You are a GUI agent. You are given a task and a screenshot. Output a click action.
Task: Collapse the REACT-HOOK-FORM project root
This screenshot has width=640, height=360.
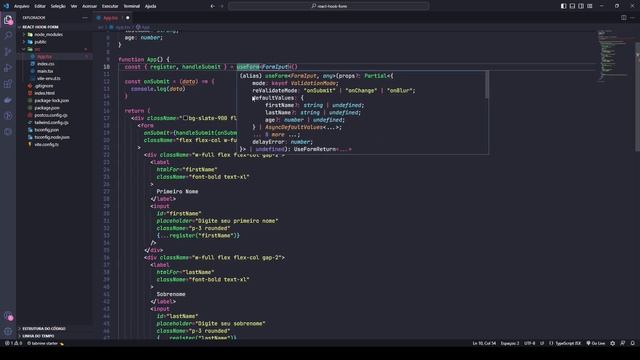[x=40, y=27]
